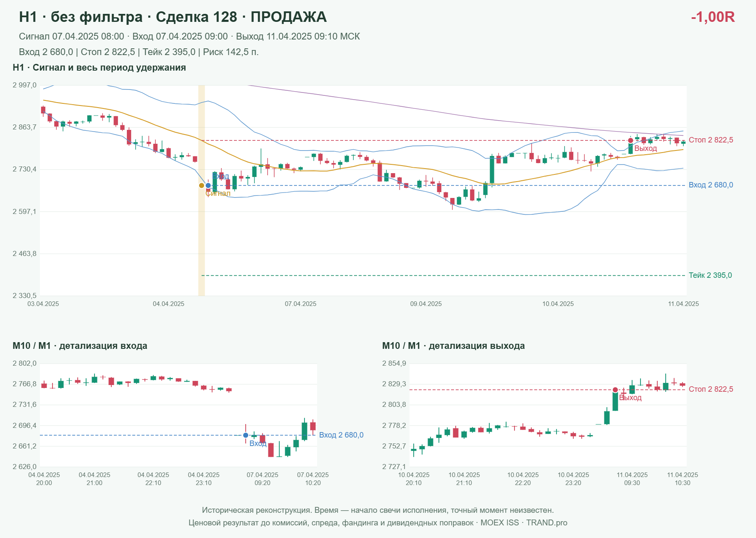
Task: Click the highlighted signal candle band on H1 chart
Action: (x=202, y=190)
